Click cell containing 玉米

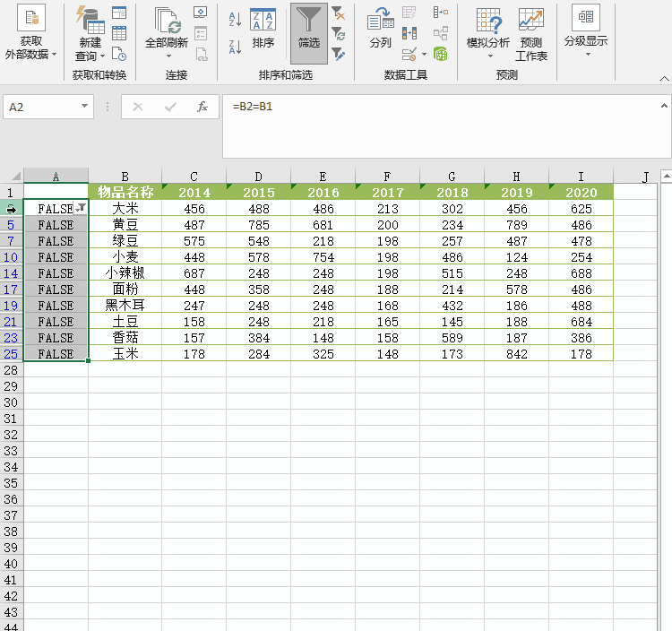pyautogui.click(x=125, y=354)
